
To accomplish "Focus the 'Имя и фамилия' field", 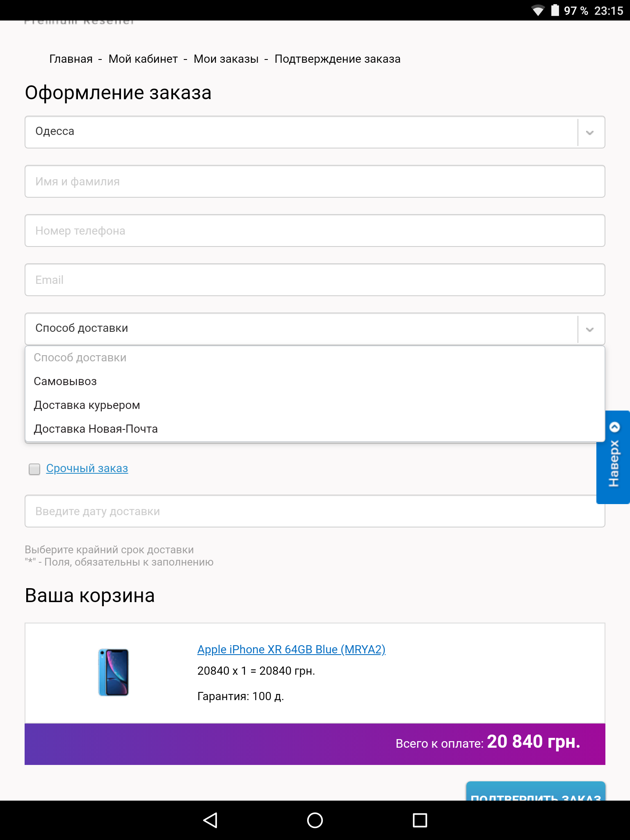I will 315,181.
